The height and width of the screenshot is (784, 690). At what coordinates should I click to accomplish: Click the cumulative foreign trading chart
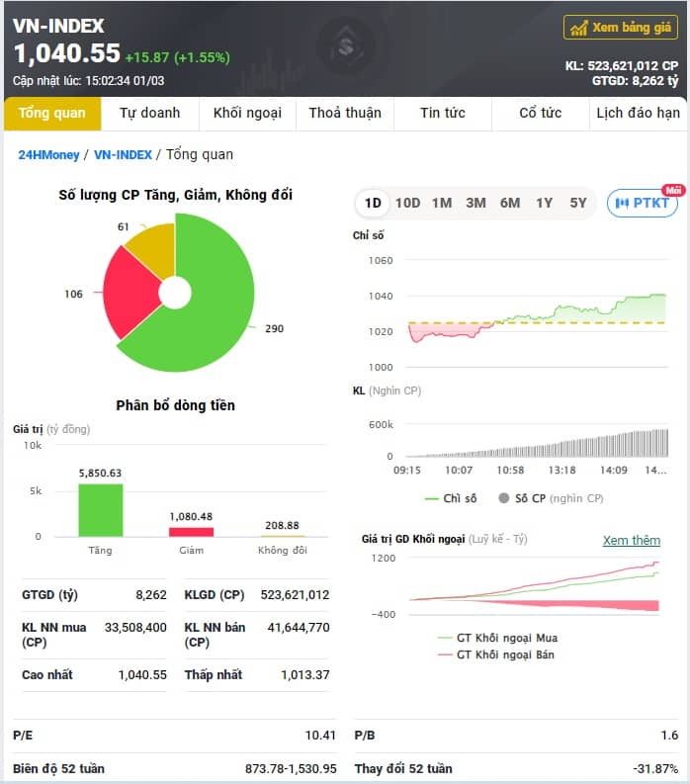[534, 586]
